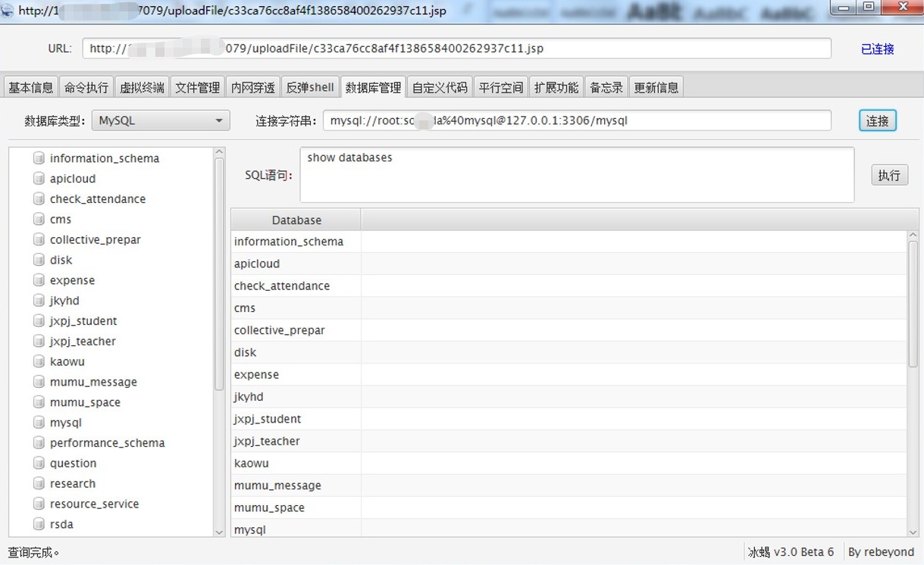Select the expense node in database tree

[72, 280]
